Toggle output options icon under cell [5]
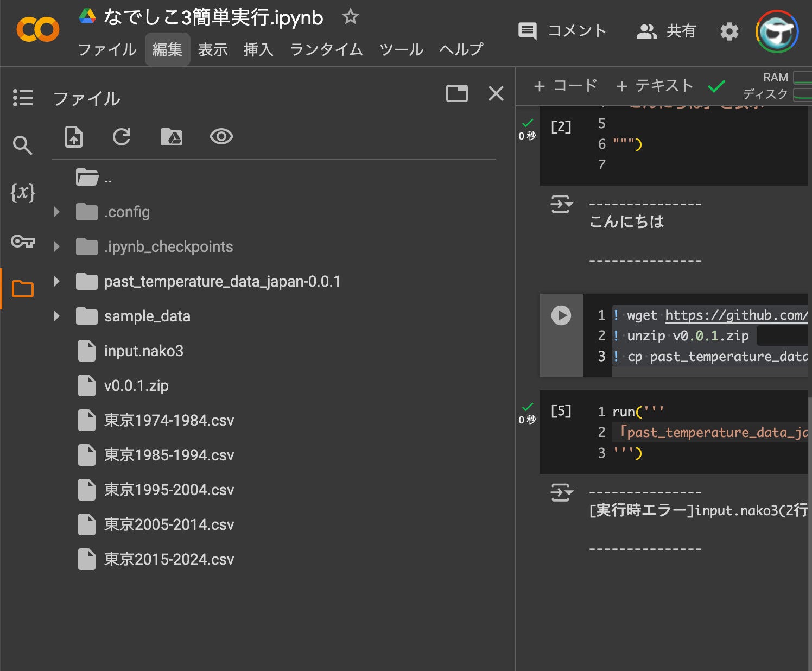 click(x=562, y=492)
